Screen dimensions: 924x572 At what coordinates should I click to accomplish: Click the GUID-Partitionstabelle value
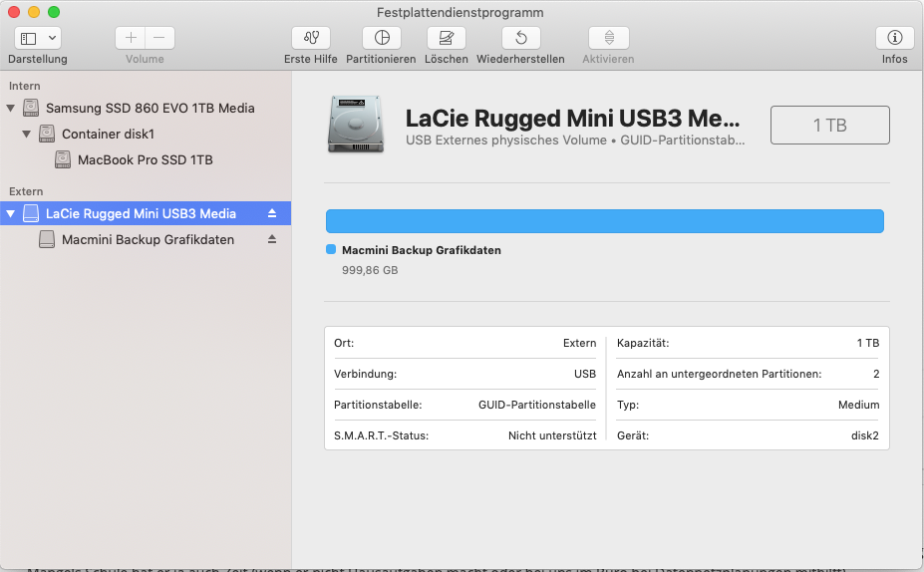point(537,406)
